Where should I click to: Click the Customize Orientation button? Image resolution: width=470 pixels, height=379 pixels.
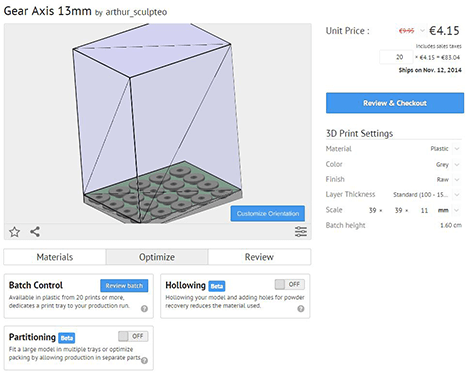268,213
